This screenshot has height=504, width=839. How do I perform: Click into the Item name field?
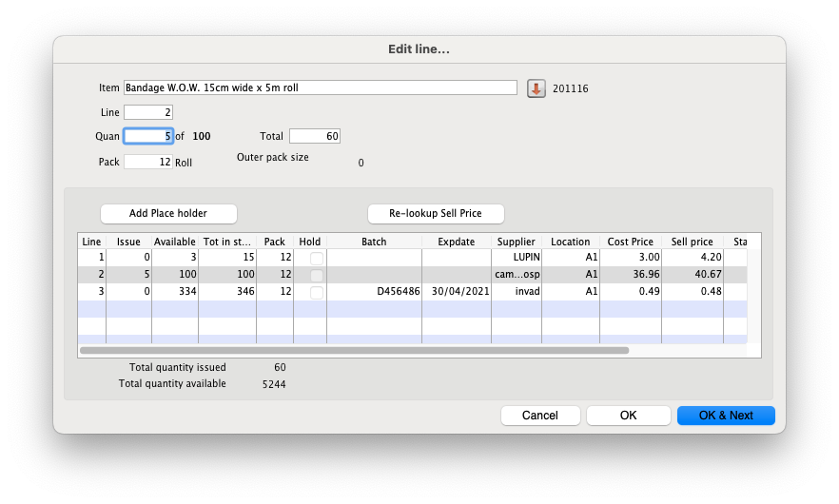pos(320,88)
